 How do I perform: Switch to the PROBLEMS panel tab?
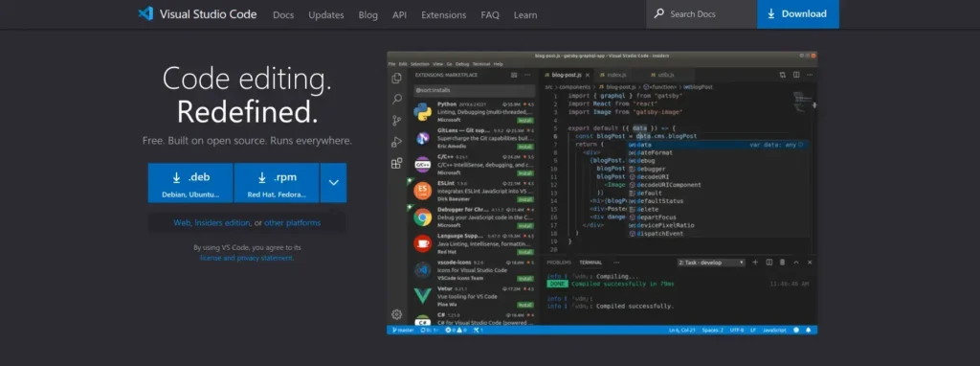click(559, 263)
